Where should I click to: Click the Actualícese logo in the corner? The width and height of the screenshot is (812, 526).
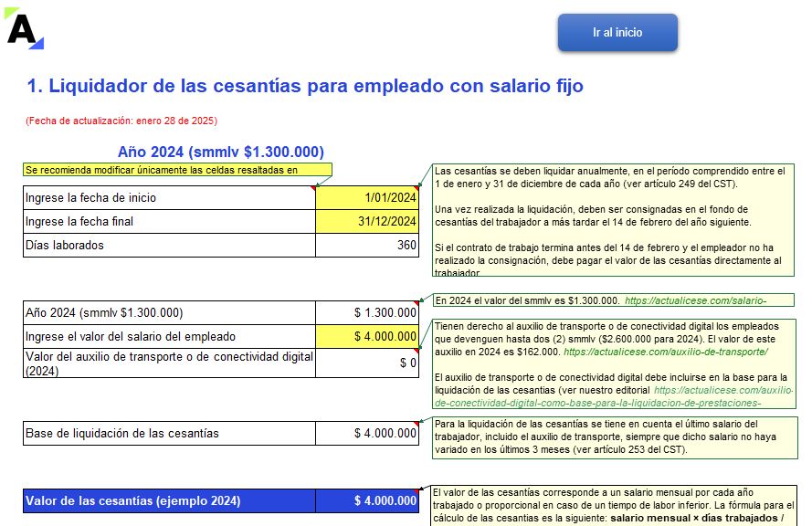tap(24, 28)
